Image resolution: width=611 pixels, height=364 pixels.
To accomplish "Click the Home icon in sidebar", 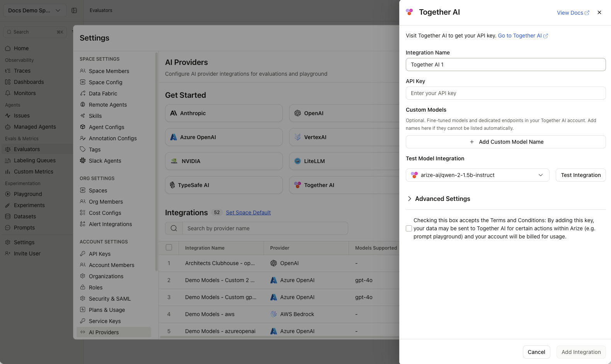I will point(8,48).
